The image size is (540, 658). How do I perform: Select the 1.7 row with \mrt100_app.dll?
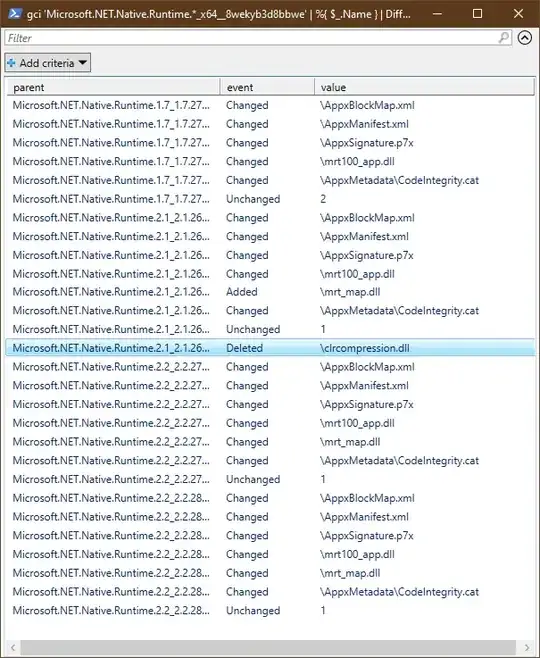(x=270, y=162)
